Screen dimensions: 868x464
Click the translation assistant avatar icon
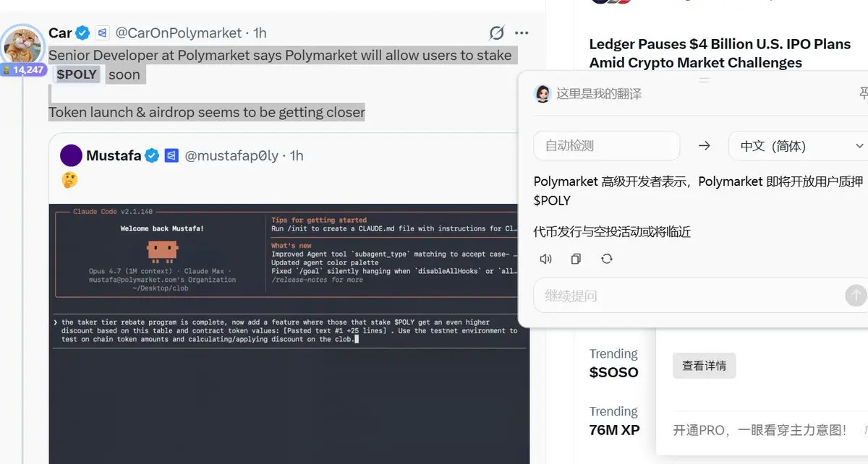point(542,93)
